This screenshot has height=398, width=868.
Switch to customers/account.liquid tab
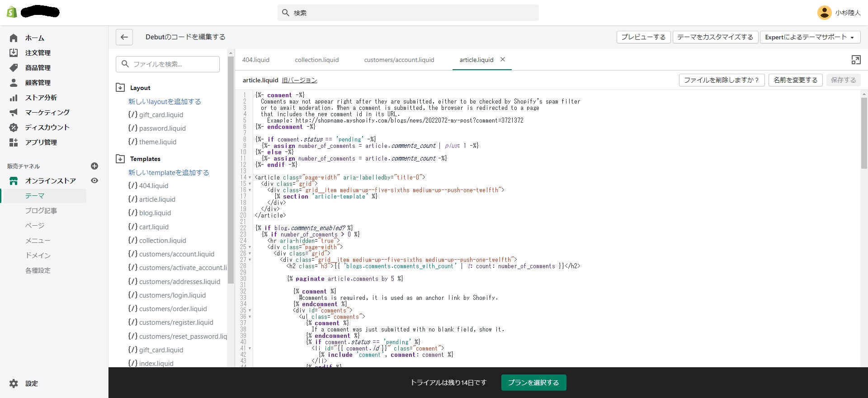click(x=399, y=60)
